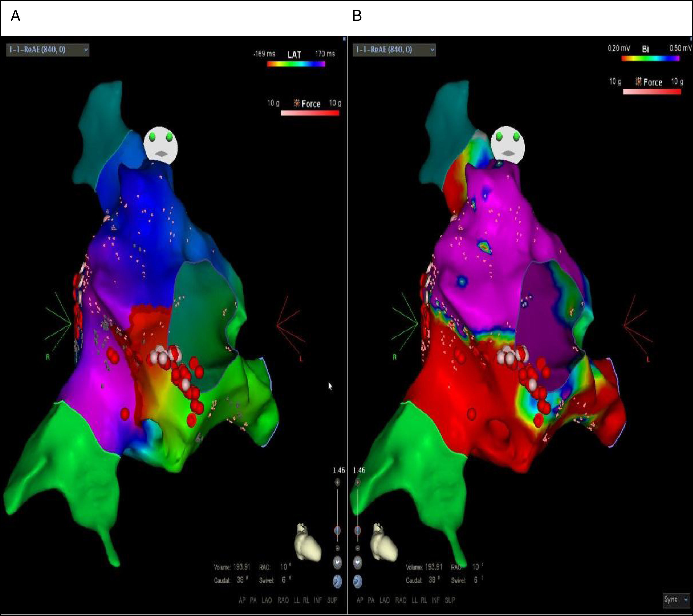693x616 pixels.
Task: Open the left map selector dropdown
Action: pos(47,50)
